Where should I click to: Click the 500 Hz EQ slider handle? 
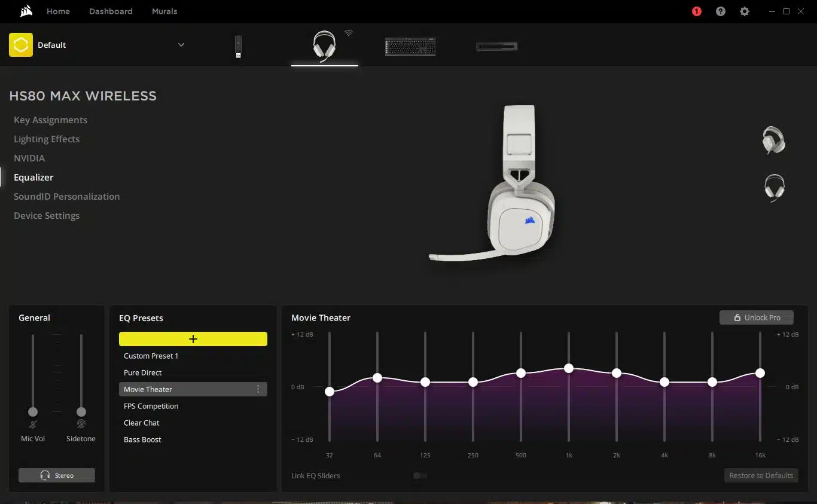tap(521, 373)
